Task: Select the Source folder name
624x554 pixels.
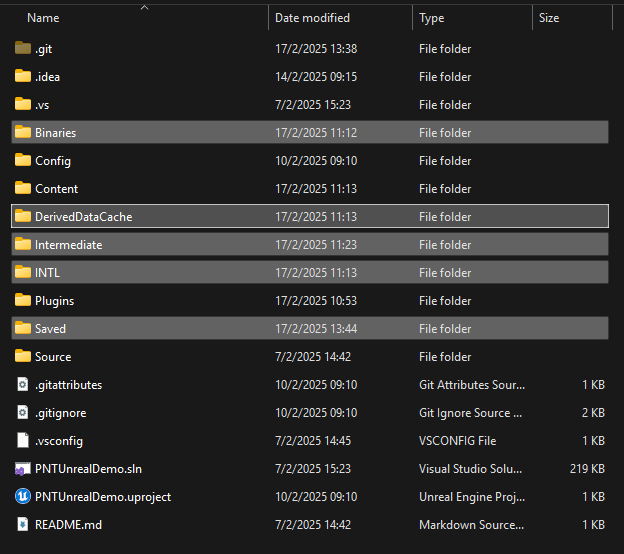Action: (x=53, y=357)
